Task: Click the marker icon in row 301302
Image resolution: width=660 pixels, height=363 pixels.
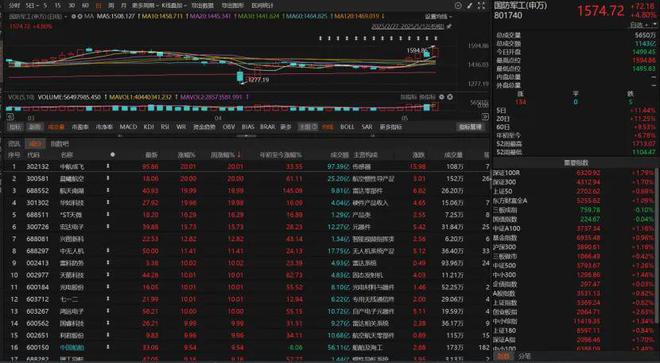Action: coord(108,203)
